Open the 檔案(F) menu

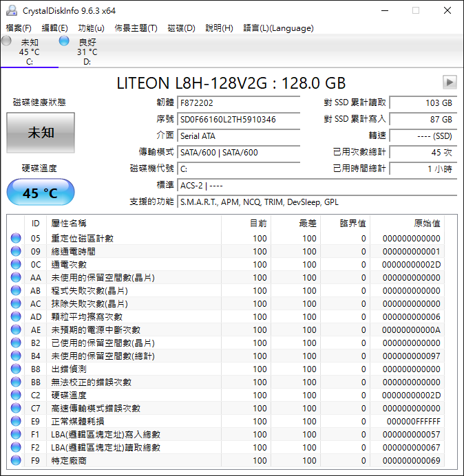click(x=19, y=28)
